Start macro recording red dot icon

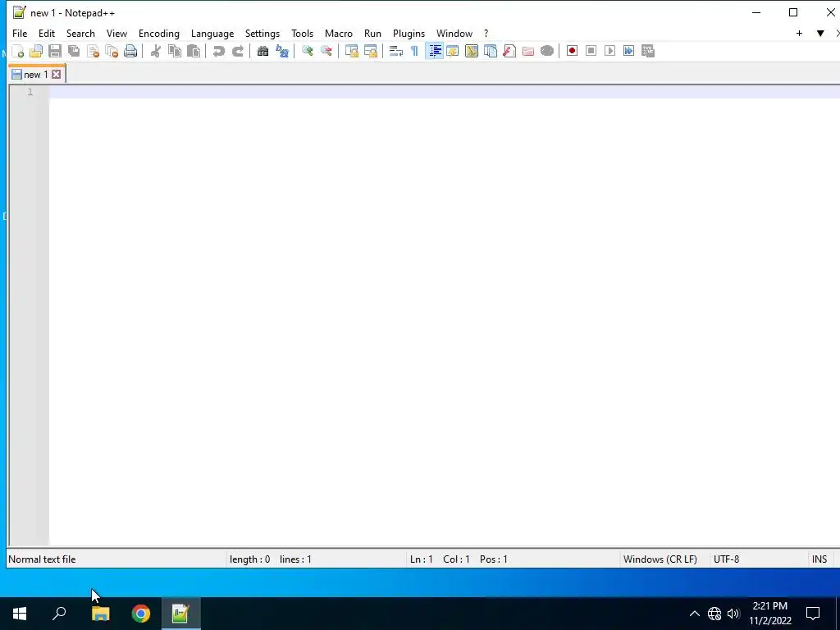[572, 51]
